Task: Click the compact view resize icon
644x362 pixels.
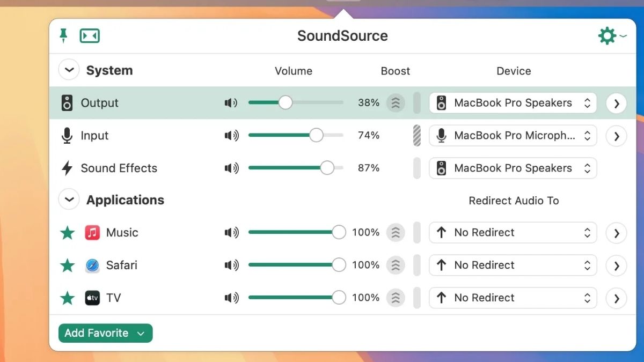Action: tap(90, 36)
